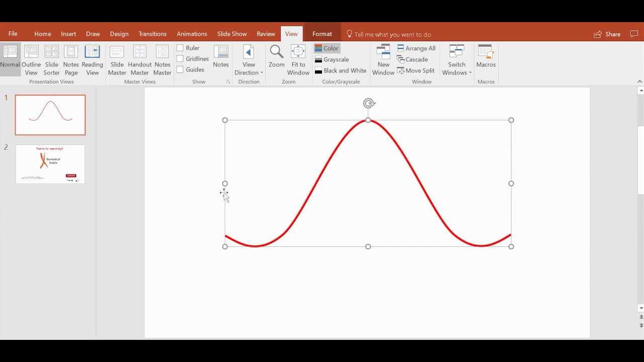Image resolution: width=644 pixels, height=362 pixels.
Task: Open Slide Sorter view
Action: pyautogui.click(x=51, y=60)
